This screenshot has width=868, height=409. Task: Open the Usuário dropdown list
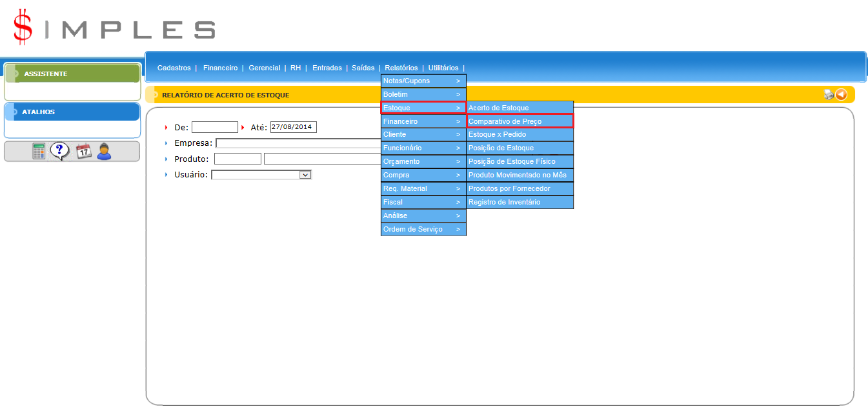tap(305, 175)
